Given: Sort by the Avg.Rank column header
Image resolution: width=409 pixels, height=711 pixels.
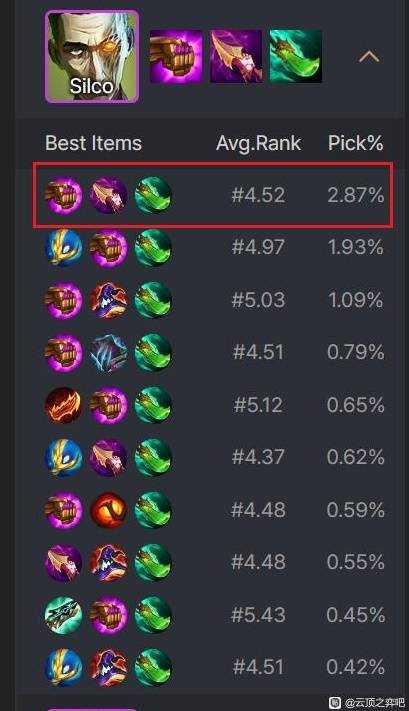Looking at the screenshot, I should (258, 143).
